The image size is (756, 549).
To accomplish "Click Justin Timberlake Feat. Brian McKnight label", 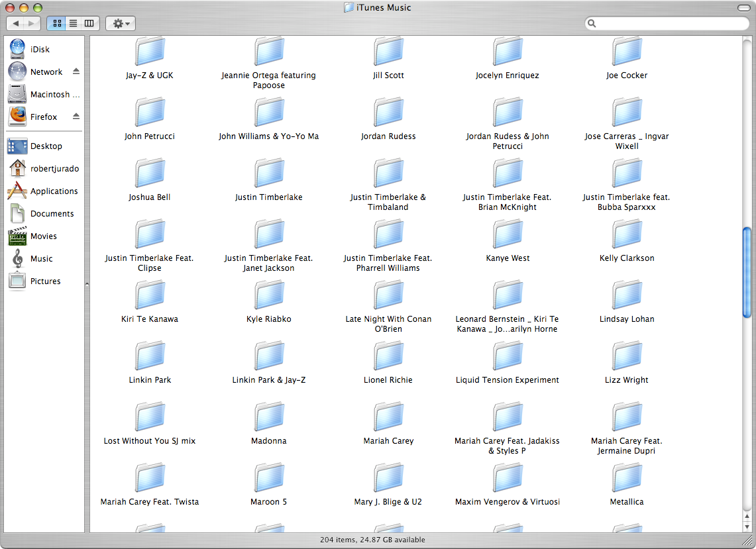I will coord(508,202).
